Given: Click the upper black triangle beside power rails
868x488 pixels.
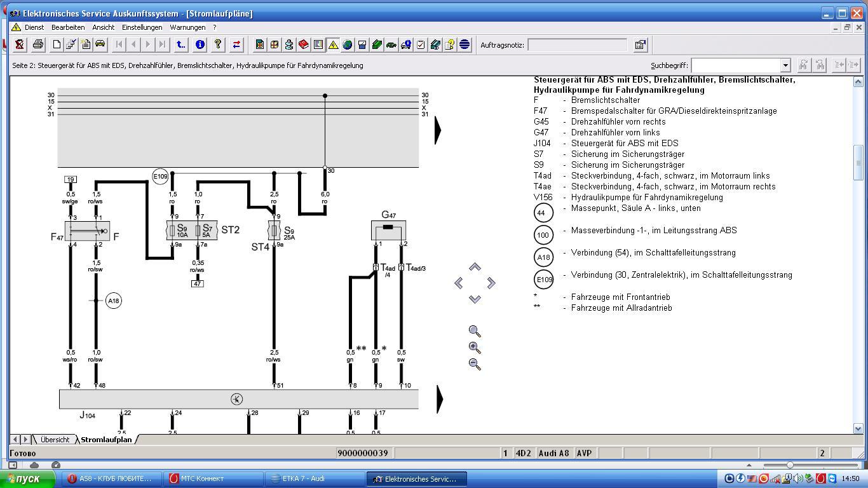Looking at the screenshot, I should coord(438,130).
